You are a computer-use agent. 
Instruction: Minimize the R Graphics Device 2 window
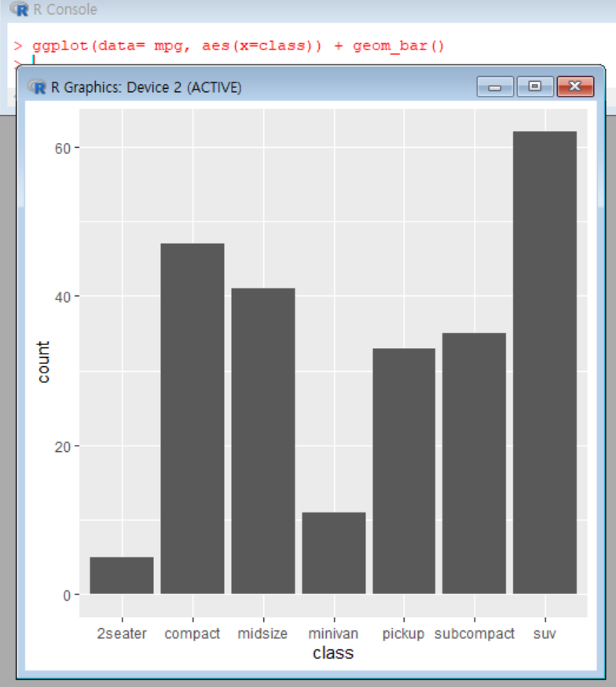pos(495,86)
